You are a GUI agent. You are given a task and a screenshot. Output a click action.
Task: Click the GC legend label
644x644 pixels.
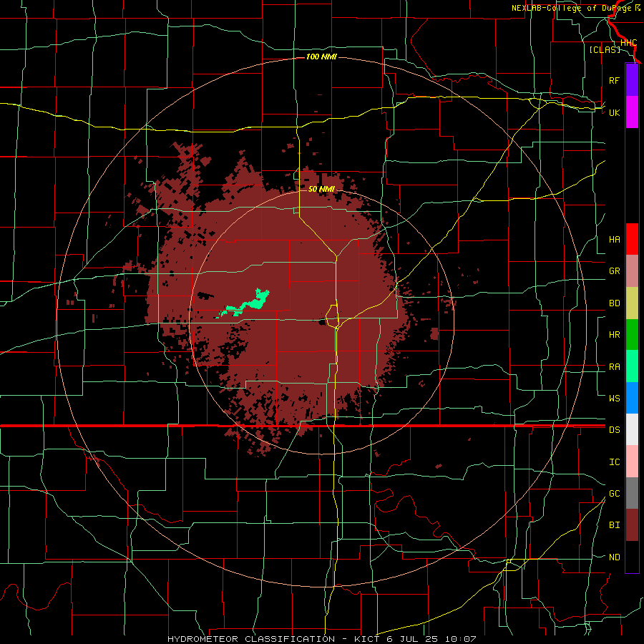(614, 494)
